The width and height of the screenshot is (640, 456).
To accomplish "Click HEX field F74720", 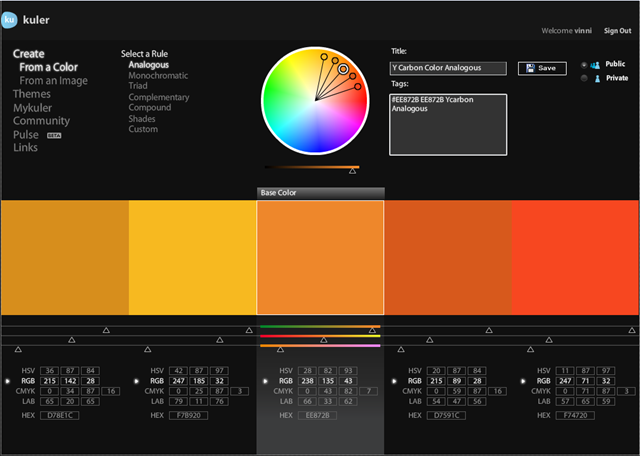I will tap(575, 416).
